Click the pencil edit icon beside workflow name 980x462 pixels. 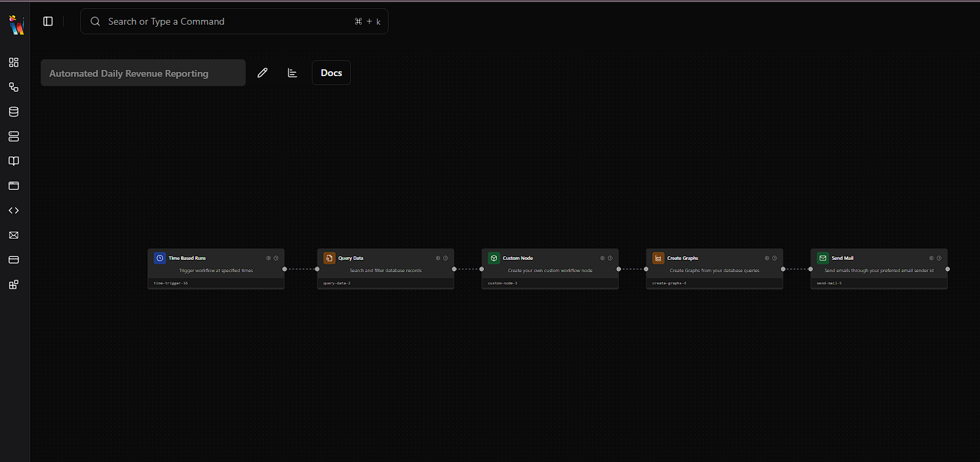pyautogui.click(x=262, y=73)
